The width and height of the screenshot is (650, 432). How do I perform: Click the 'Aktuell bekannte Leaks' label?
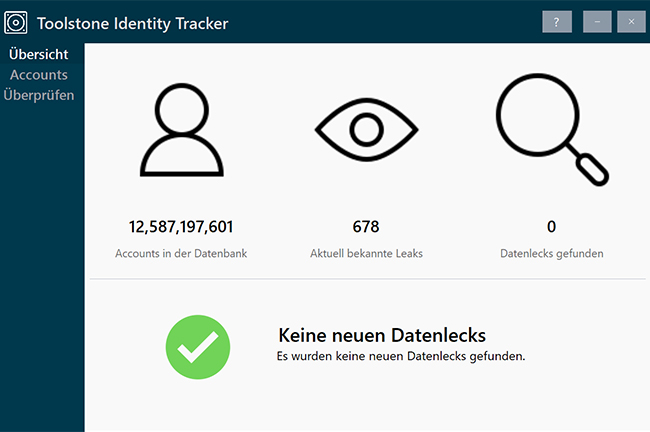(366, 254)
